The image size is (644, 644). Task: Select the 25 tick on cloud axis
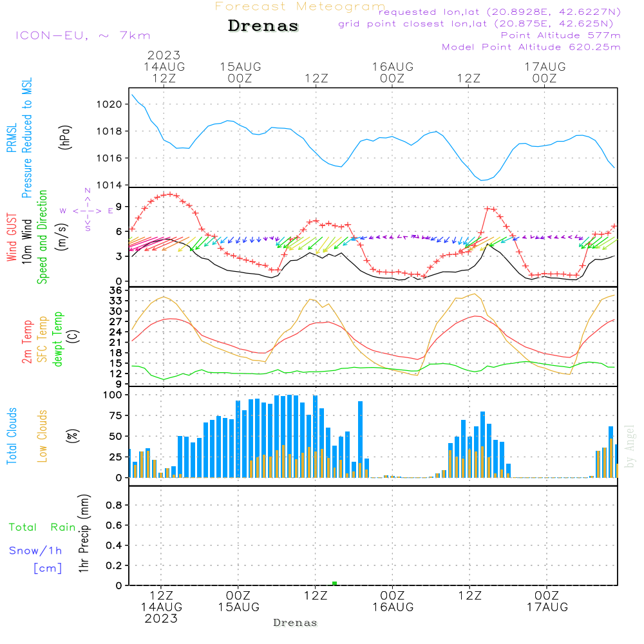pyautogui.click(x=115, y=457)
